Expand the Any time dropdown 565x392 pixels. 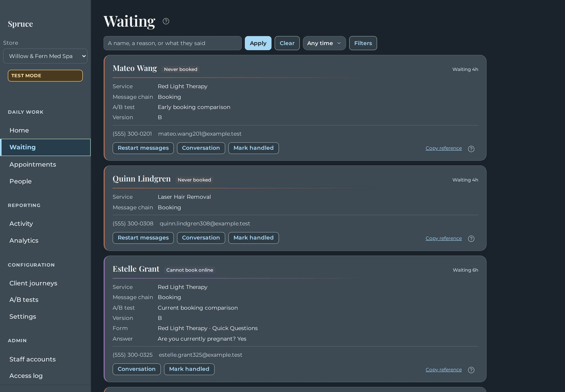click(x=324, y=43)
